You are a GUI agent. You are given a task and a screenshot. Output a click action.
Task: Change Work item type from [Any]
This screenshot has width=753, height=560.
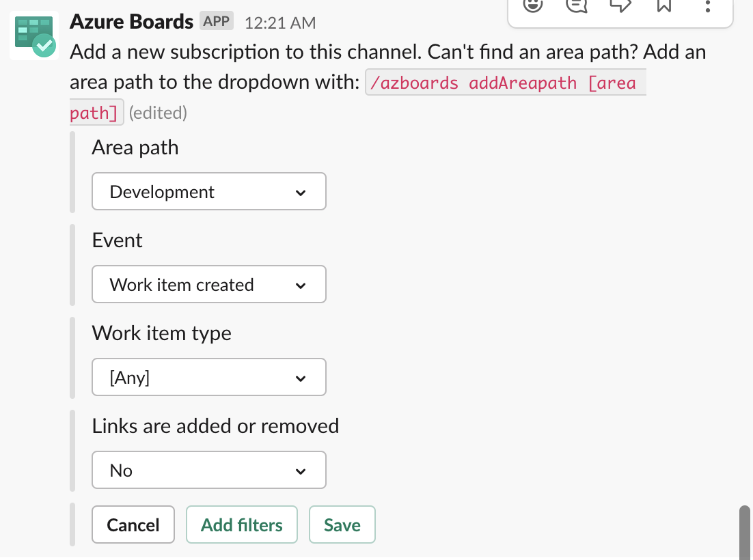pos(208,377)
